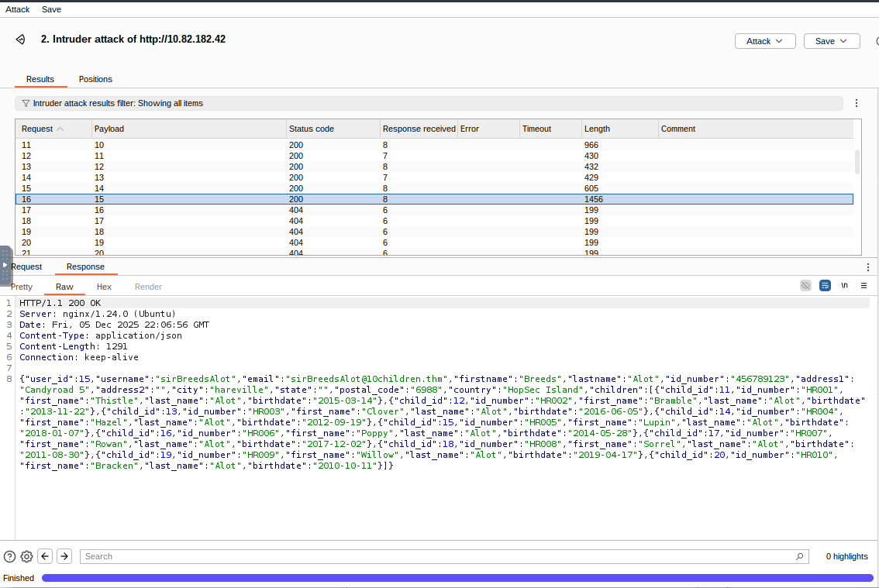Open the Attack menu in menu bar

click(17, 9)
